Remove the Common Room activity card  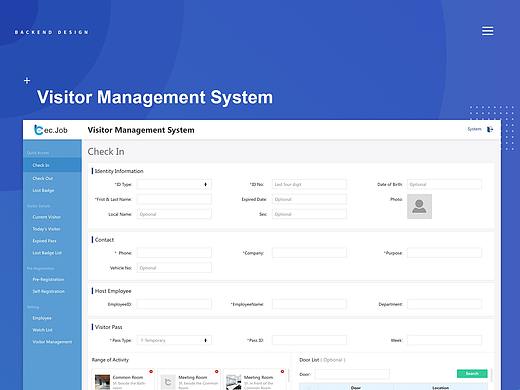pos(151,371)
